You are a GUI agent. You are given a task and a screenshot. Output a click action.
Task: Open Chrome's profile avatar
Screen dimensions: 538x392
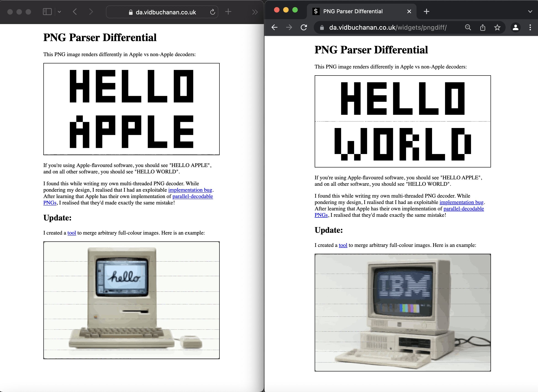click(x=515, y=28)
